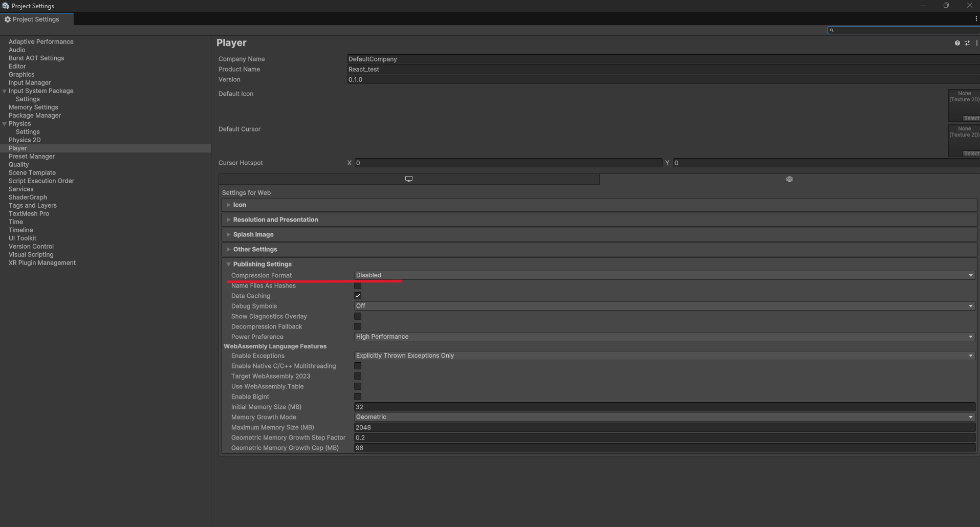Select Physics 2D in the settings sidebar
The width and height of the screenshot is (980, 527).
click(x=24, y=140)
